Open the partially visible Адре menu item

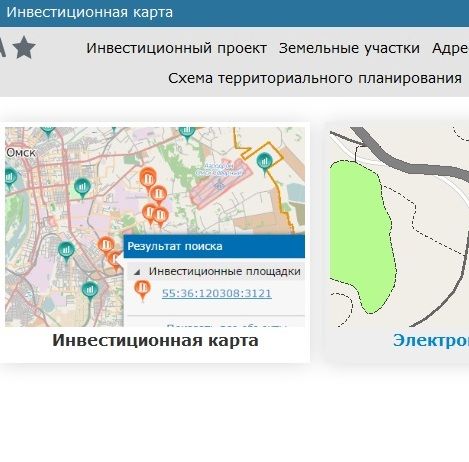tap(450, 48)
